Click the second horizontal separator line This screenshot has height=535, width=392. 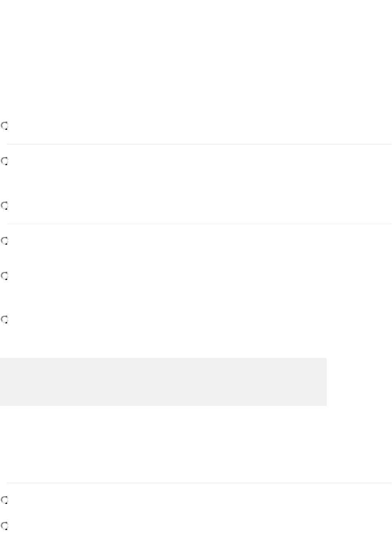(199, 224)
